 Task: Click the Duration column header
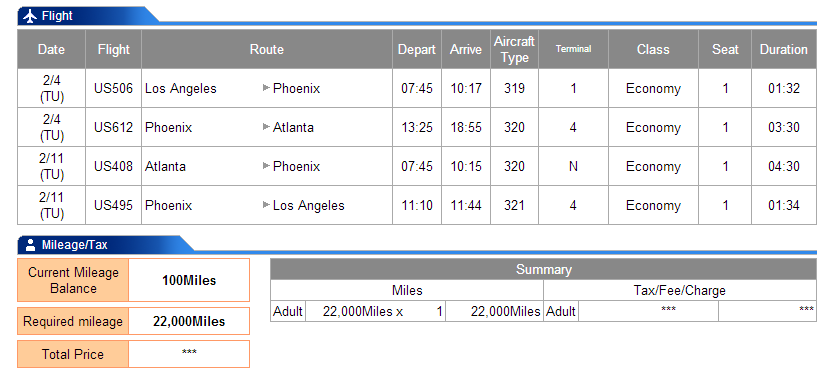784,49
